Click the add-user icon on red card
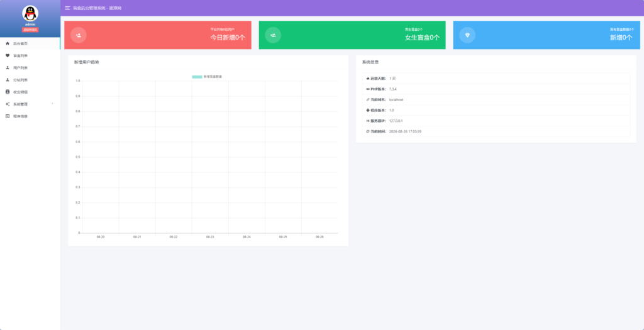 point(79,35)
